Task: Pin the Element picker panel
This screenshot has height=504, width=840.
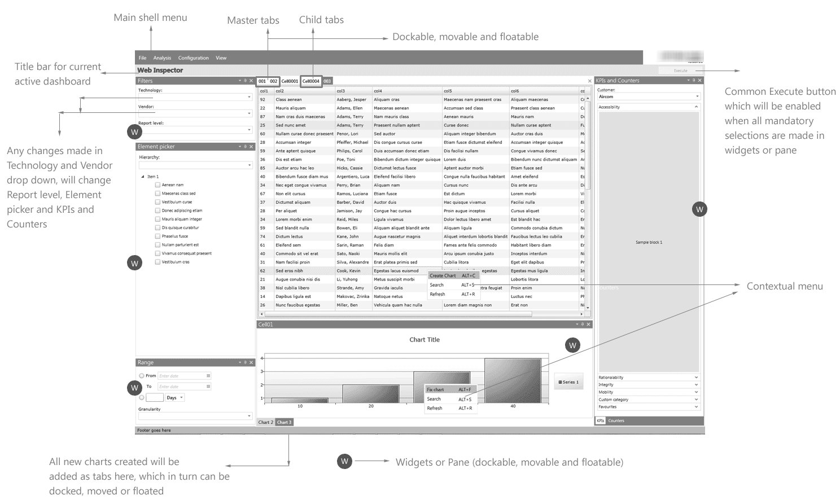Action: 245,147
